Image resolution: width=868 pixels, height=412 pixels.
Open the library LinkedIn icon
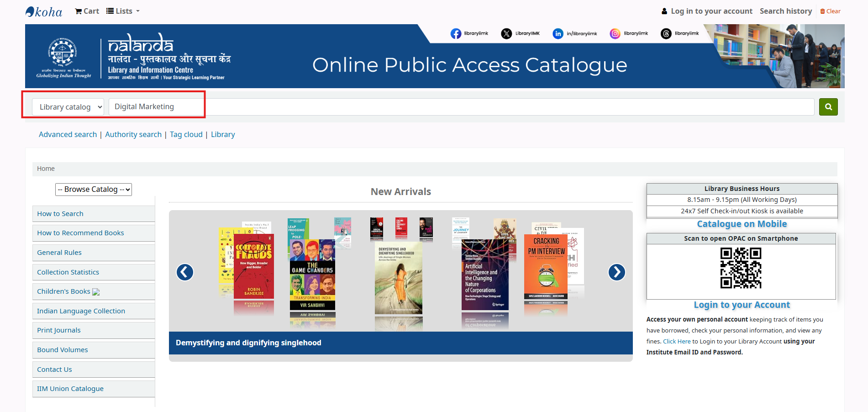tap(558, 33)
